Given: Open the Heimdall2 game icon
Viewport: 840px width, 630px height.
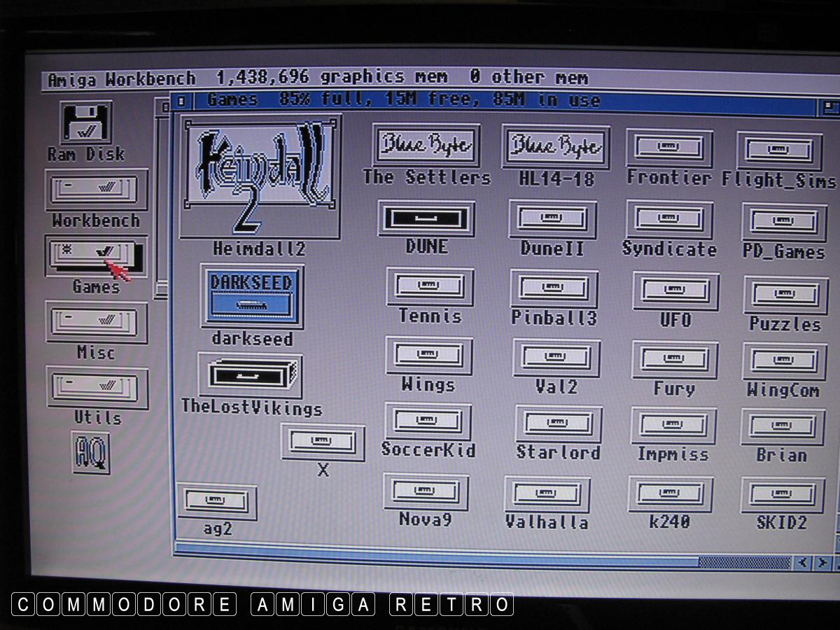Looking at the screenshot, I should click(260, 178).
